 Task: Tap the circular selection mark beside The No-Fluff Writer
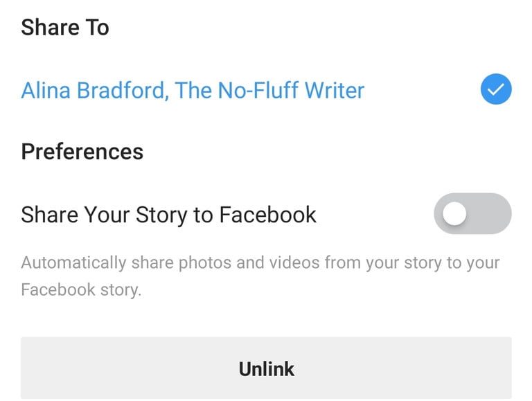coord(495,89)
